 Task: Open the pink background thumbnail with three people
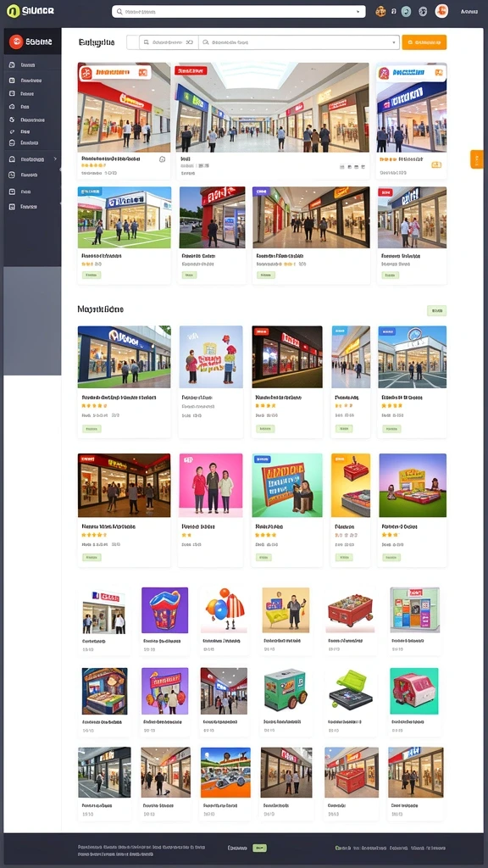click(x=211, y=486)
